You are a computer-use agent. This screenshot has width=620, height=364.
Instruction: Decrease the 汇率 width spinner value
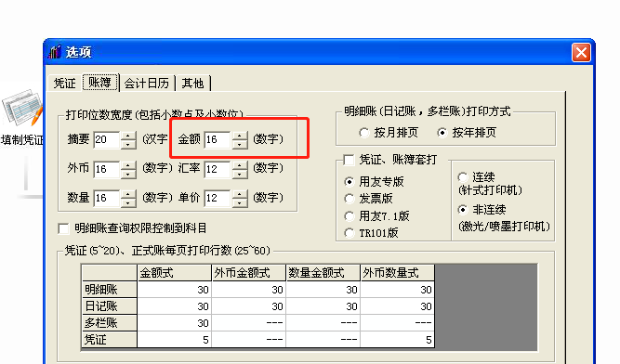240,174
